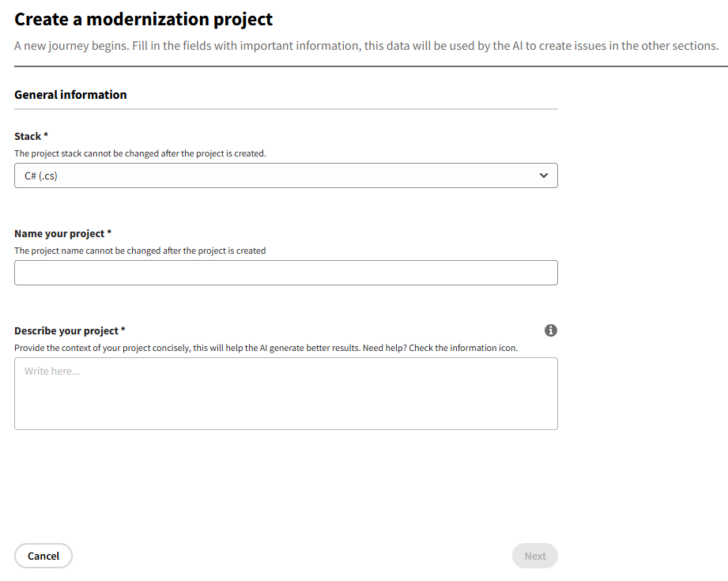Expand the Stack dropdown using its chevron arrow

[543, 175]
